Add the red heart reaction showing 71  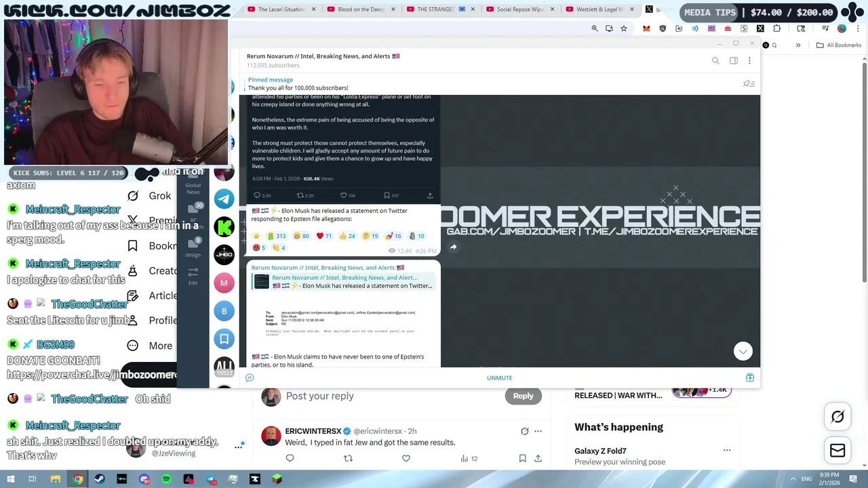tap(324, 236)
